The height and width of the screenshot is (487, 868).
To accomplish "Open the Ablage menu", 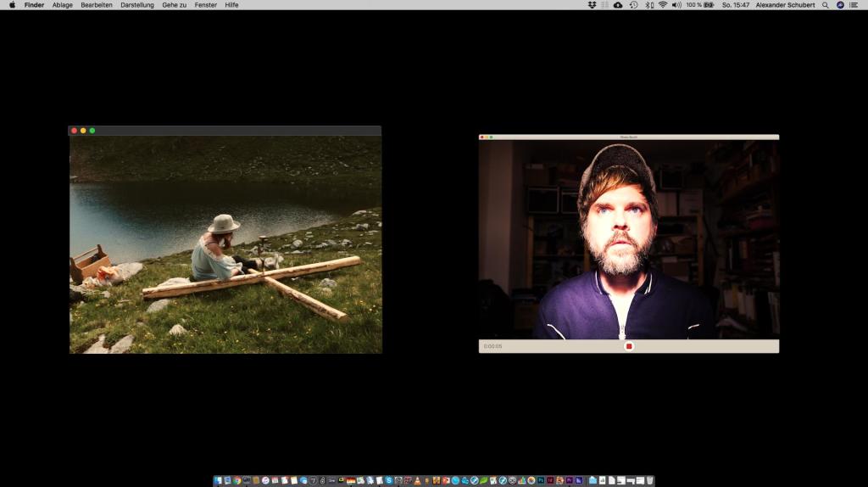I will pyautogui.click(x=63, y=5).
